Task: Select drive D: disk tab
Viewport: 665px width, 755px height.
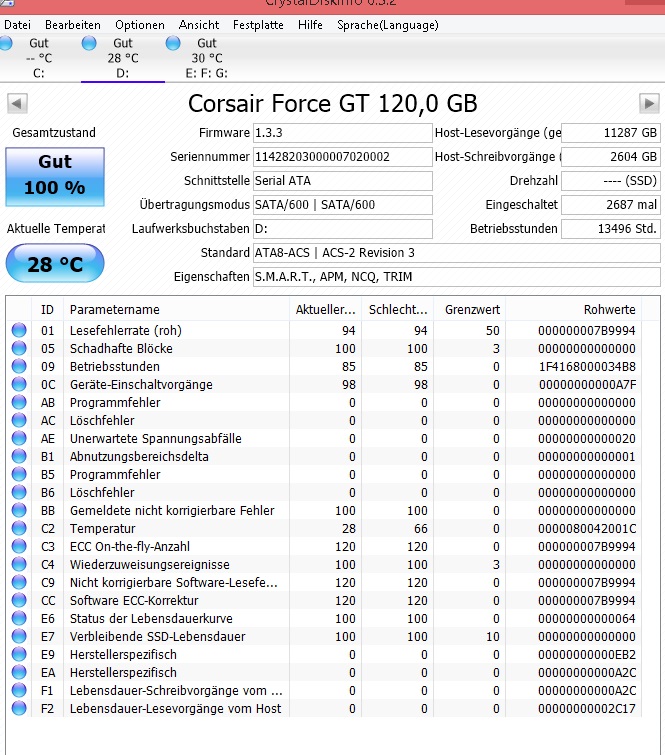Action: (x=123, y=58)
